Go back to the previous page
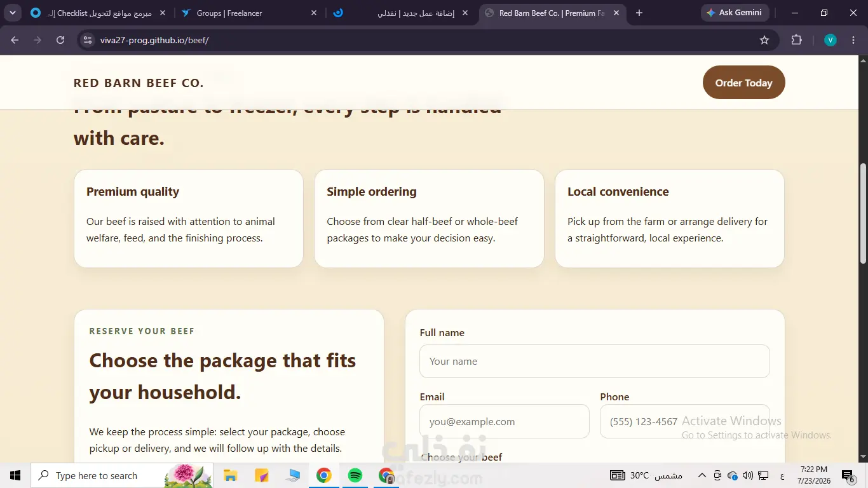 click(15, 40)
